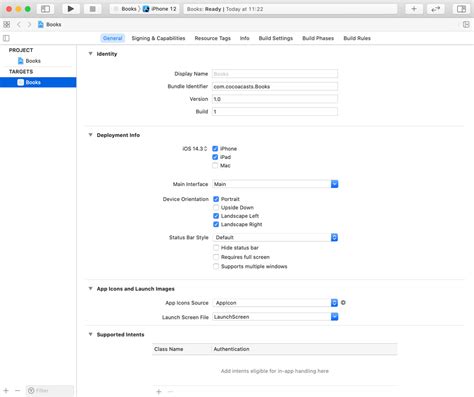The image size is (474, 397).
Task: Click the Build number field
Action: tap(275, 112)
